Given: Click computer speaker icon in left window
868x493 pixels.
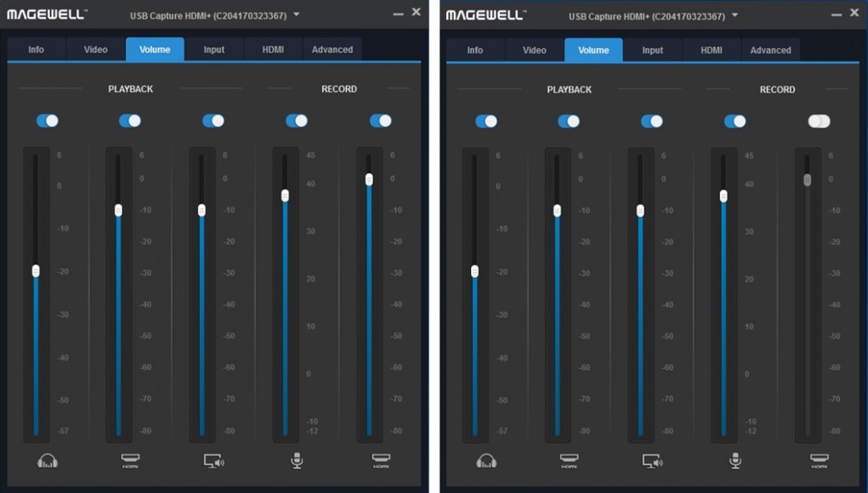Looking at the screenshot, I should coord(213,461).
